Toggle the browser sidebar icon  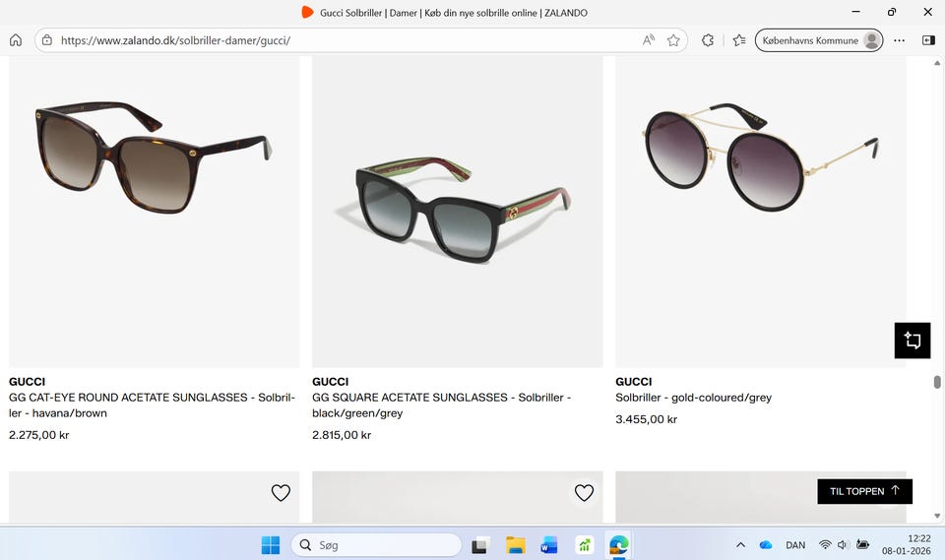[928, 40]
